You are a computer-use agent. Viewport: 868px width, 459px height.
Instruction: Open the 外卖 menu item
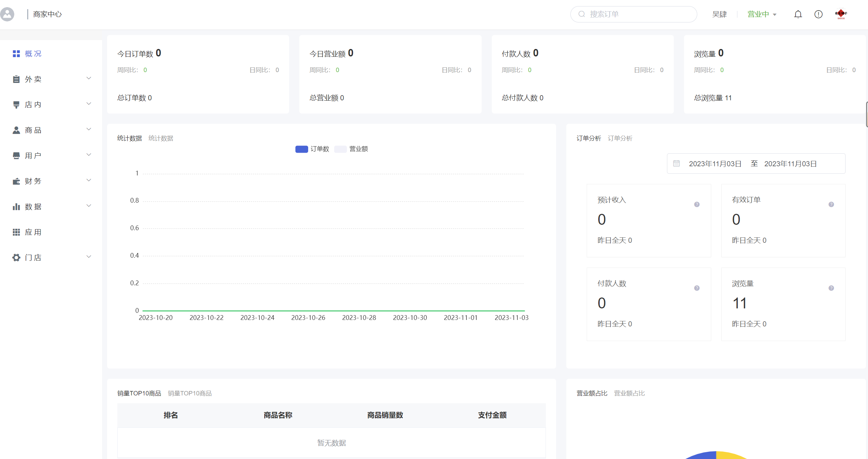pyautogui.click(x=51, y=79)
